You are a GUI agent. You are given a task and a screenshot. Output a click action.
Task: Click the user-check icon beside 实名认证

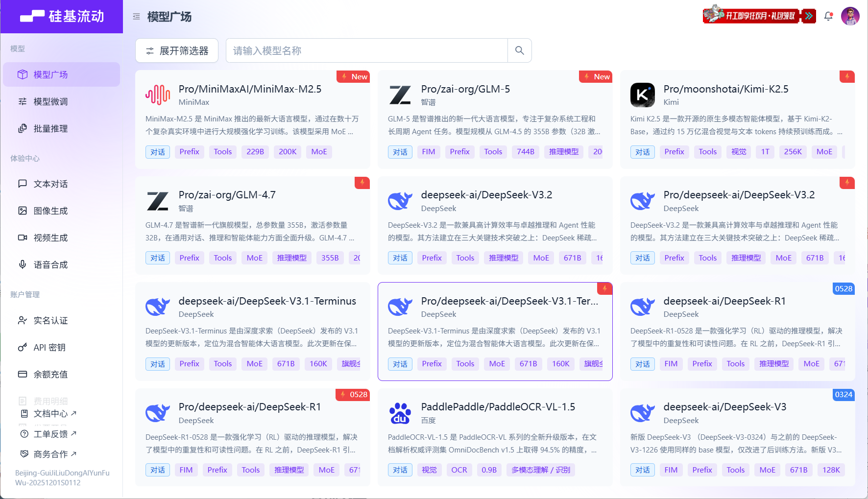point(23,320)
